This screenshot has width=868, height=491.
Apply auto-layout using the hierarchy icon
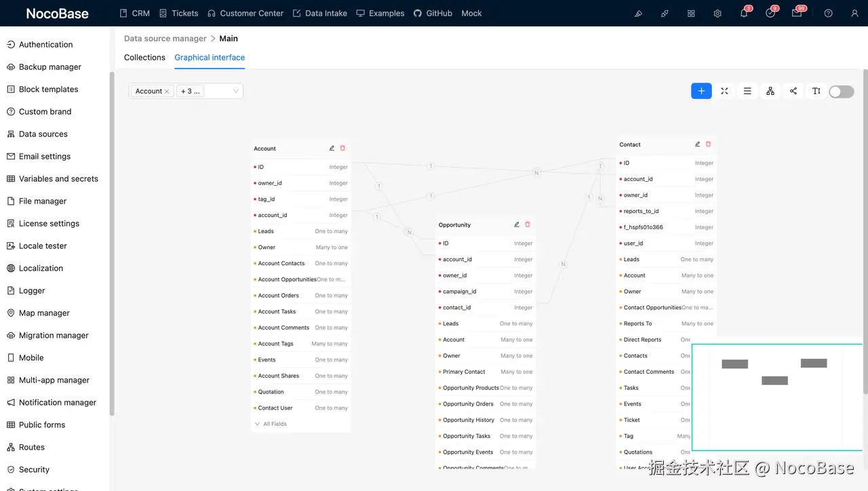tap(770, 91)
